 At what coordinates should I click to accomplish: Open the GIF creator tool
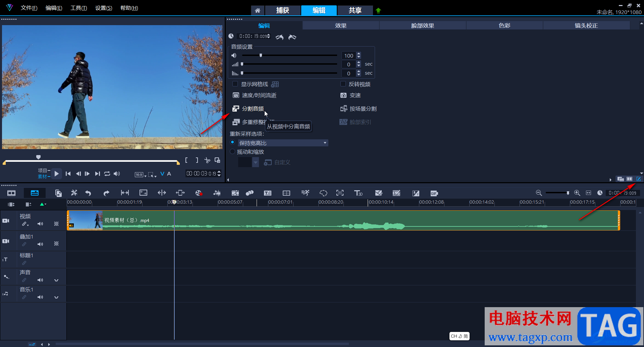[x=434, y=193]
